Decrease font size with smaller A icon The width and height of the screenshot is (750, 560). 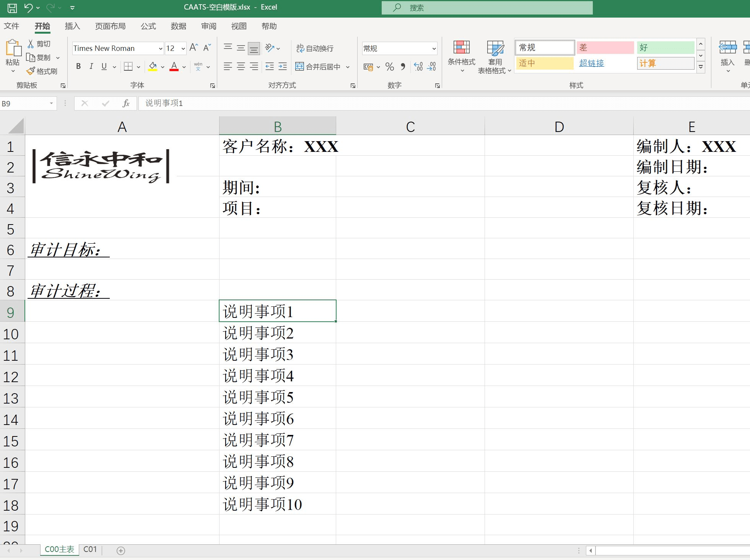pos(207,48)
